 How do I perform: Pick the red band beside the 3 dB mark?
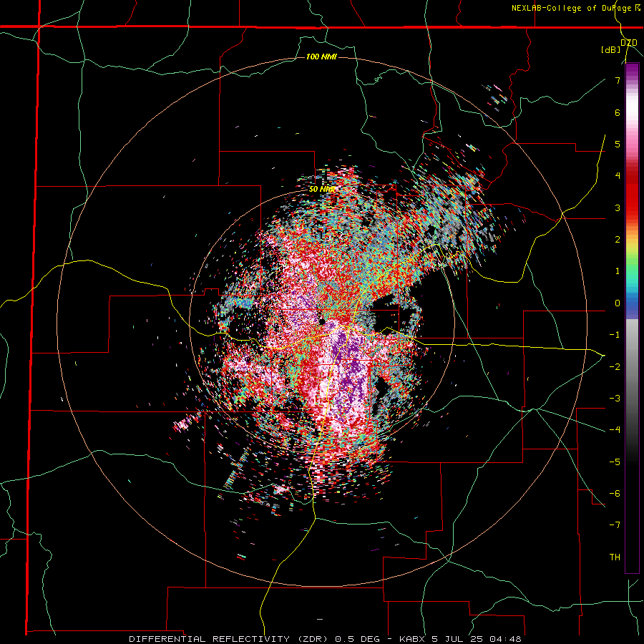pos(632,208)
